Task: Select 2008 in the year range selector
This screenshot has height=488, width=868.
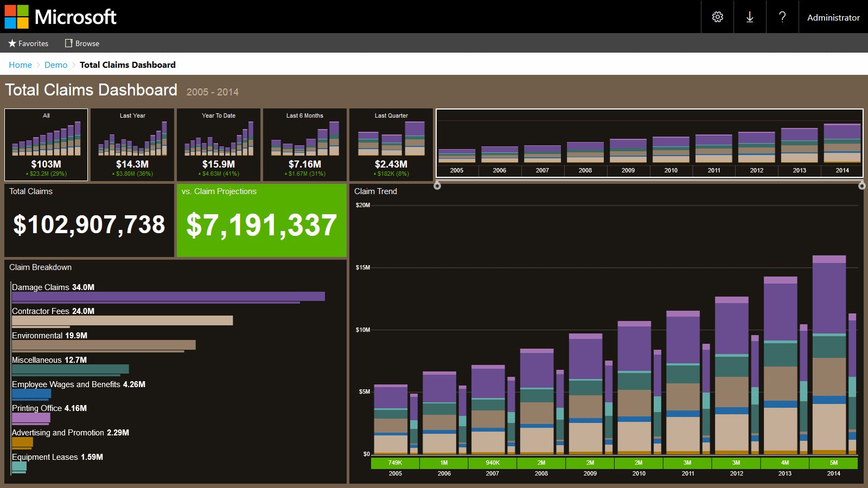Action: [x=585, y=170]
